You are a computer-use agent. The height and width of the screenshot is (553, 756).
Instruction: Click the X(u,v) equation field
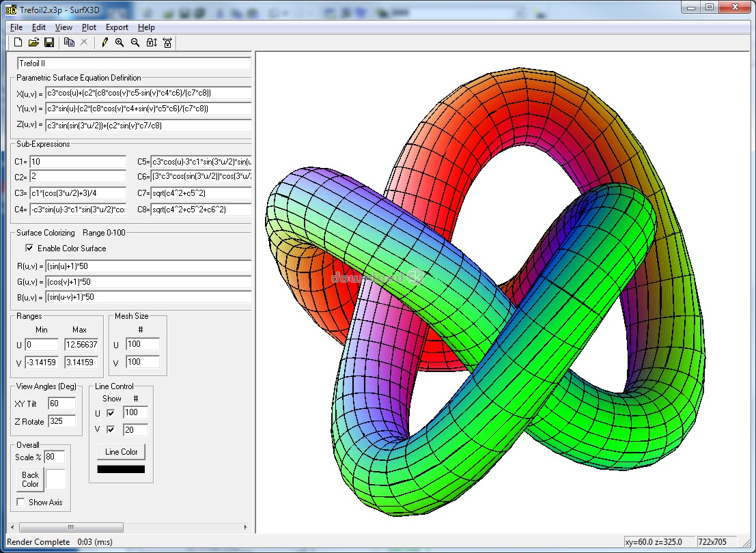pos(148,93)
